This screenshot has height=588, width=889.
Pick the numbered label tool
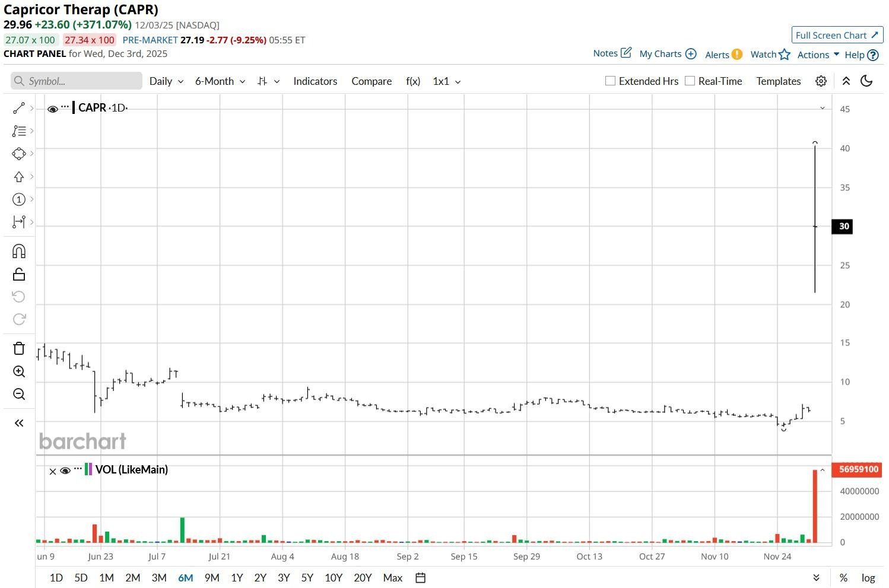pos(19,199)
